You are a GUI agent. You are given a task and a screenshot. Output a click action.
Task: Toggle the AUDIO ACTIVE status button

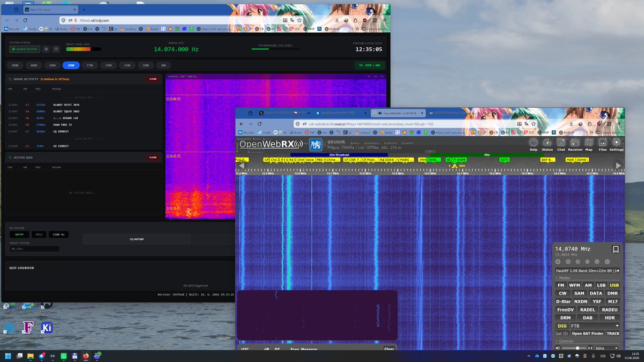25,49
